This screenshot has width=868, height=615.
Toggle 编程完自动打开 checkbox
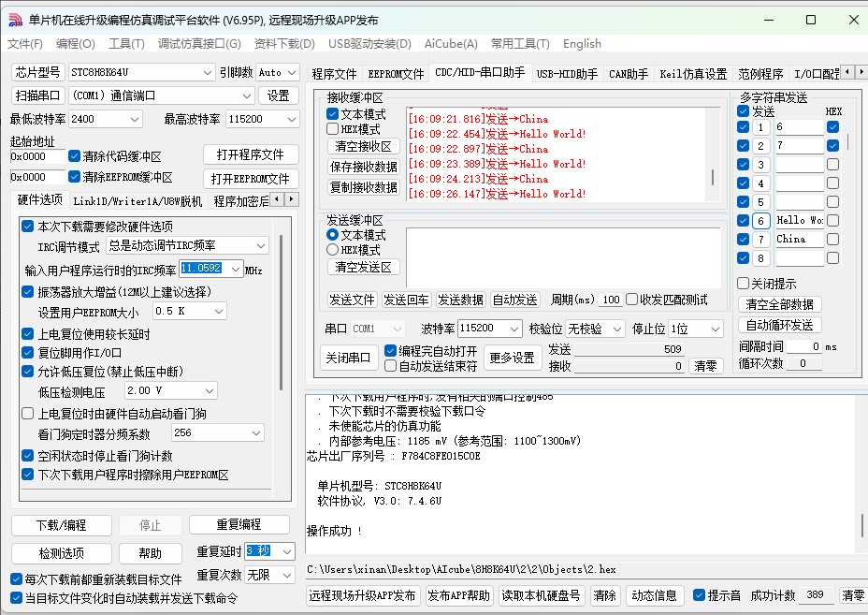click(x=390, y=351)
